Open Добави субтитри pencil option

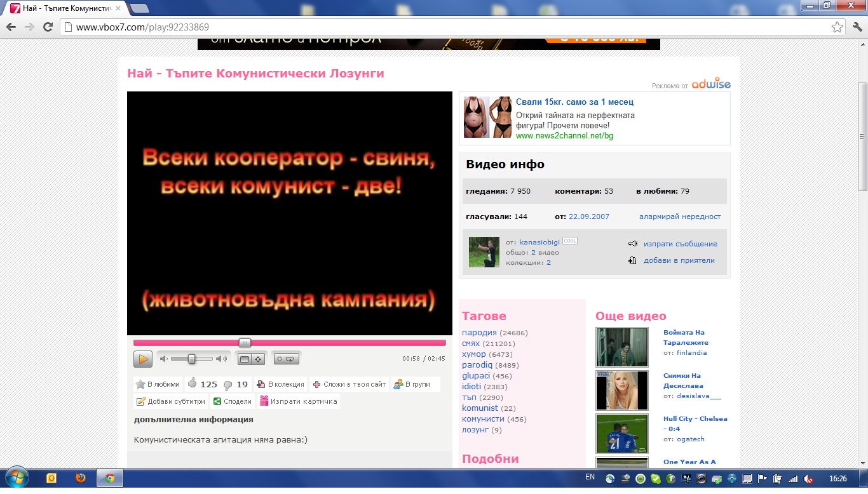pos(141,401)
